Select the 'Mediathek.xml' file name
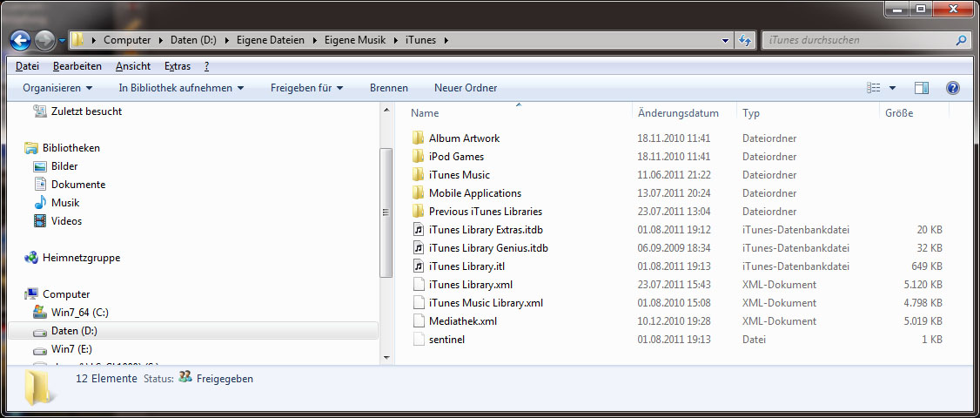 coord(463,321)
